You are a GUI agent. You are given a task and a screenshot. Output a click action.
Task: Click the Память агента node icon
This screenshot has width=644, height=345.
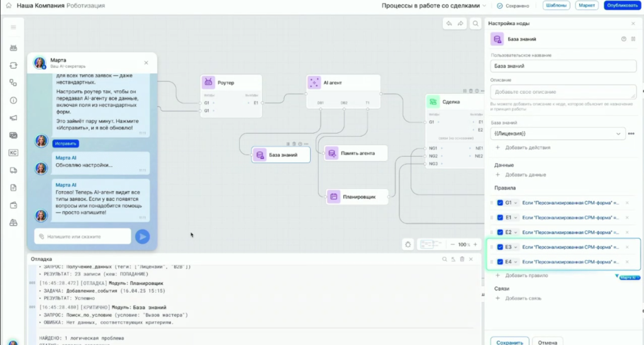tap(331, 153)
